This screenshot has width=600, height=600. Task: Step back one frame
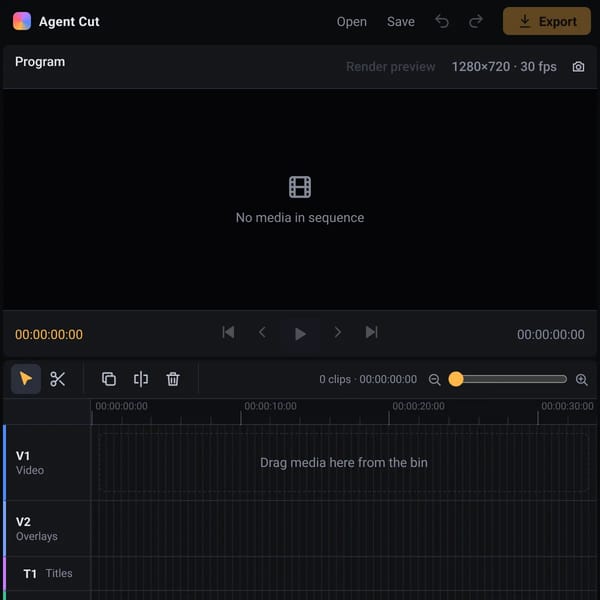tap(262, 332)
